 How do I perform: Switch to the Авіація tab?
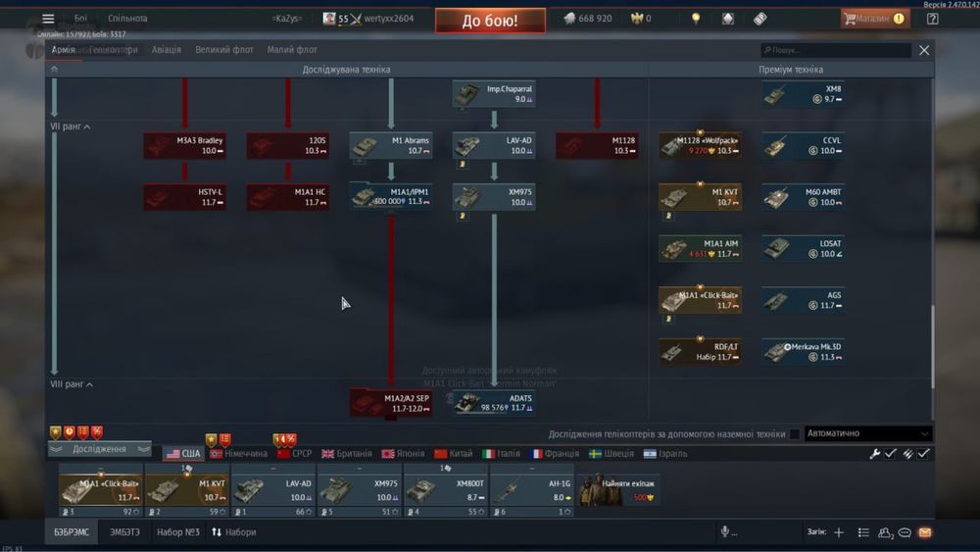coord(167,49)
